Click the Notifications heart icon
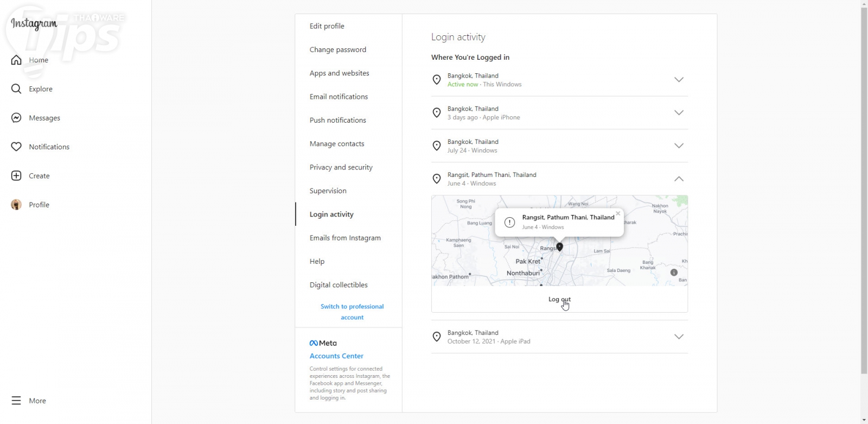Viewport: 868px width, 424px height. pos(16,147)
